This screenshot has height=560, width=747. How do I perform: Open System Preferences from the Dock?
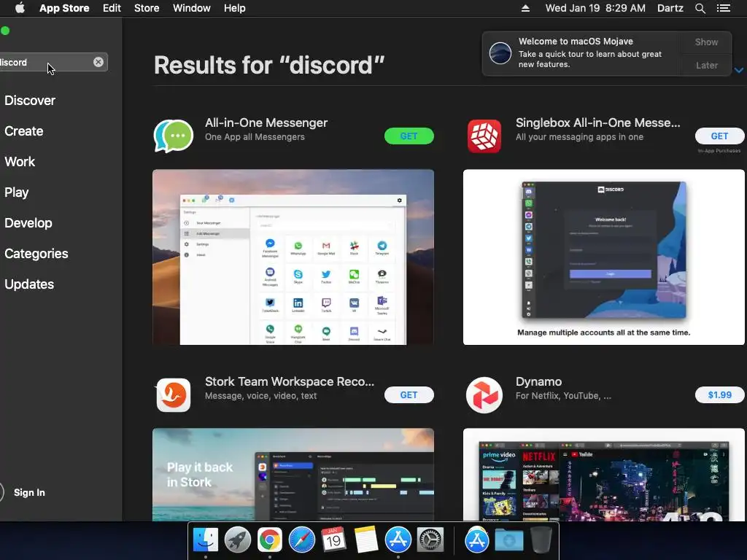(x=430, y=540)
